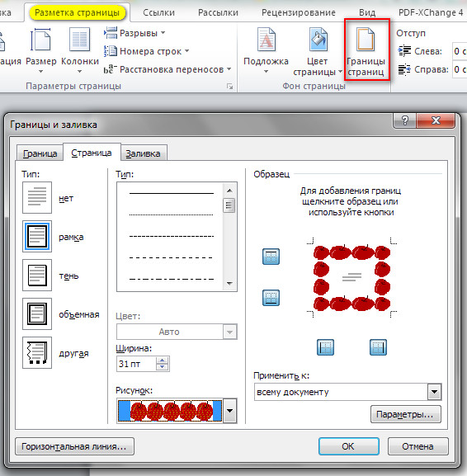The width and height of the screenshot is (467, 476).
Task: Select the тень shadow border type icon
Action: point(37,276)
